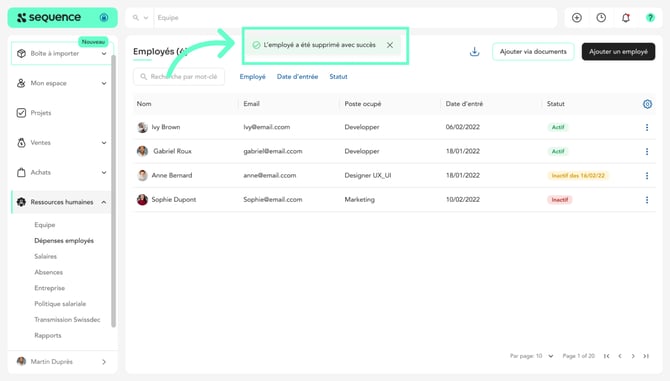The width and height of the screenshot is (670, 381).
Task: Click the Nom column header
Action: 144,104
